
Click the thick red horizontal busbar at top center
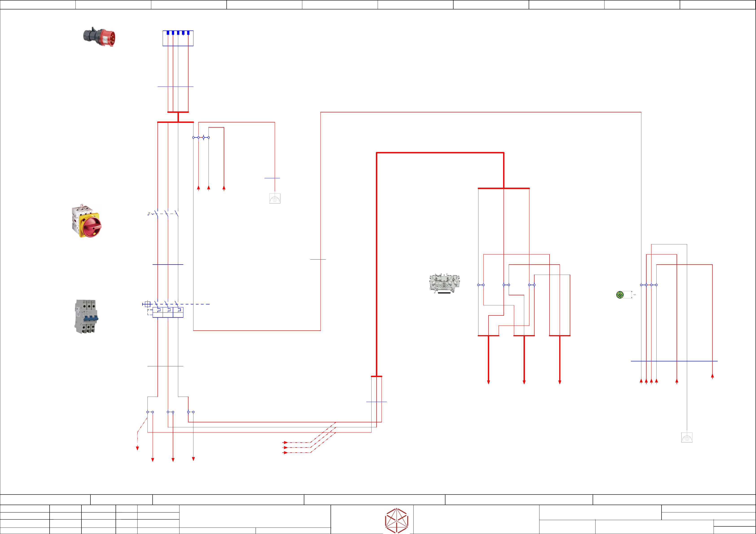(x=440, y=153)
